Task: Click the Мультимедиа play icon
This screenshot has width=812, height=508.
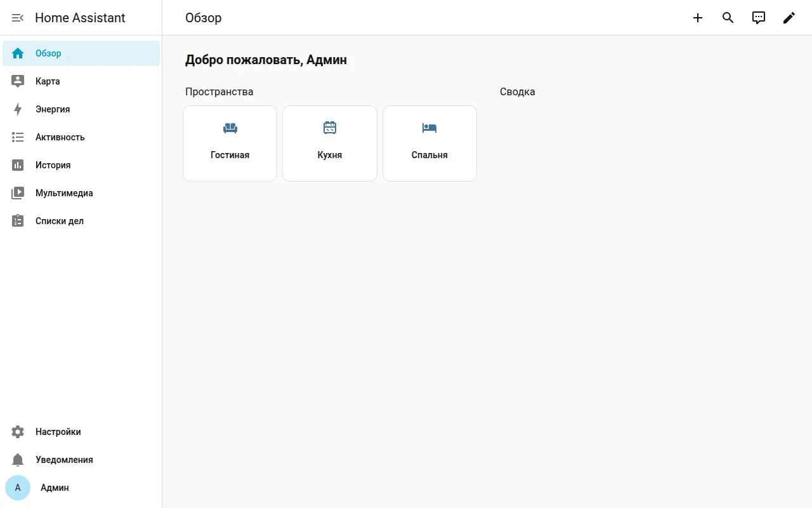Action: [18, 193]
